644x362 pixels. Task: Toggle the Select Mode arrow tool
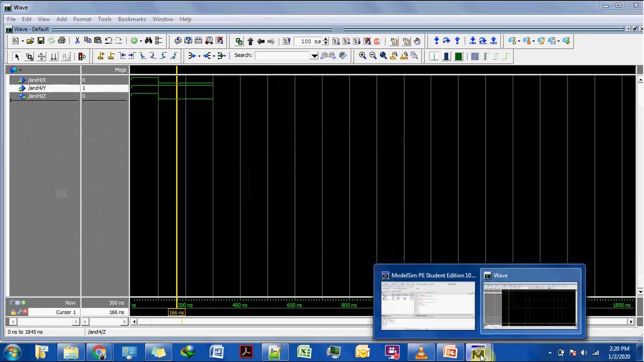click(17, 56)
